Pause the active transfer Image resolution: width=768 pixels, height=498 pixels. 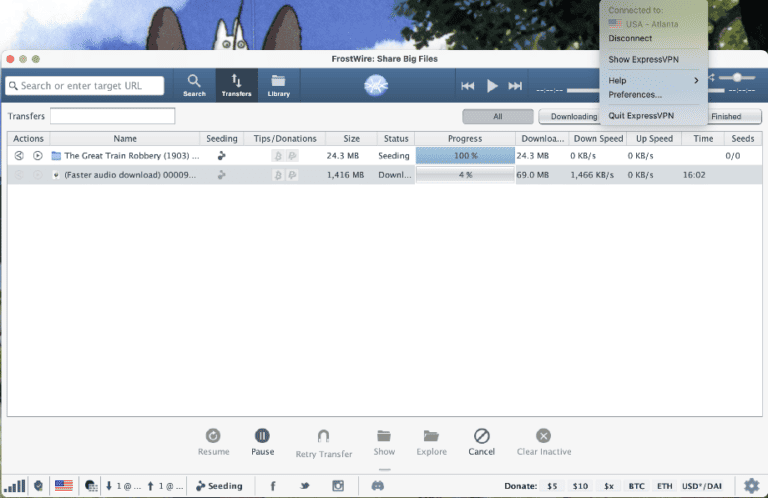pyautogui.click(x=262, y=441)
